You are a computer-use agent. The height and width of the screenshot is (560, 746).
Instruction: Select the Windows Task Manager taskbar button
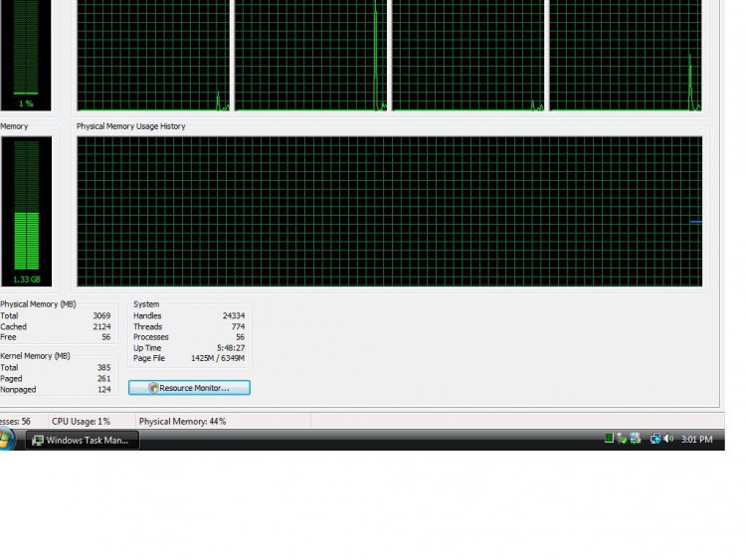click(82, 440)
